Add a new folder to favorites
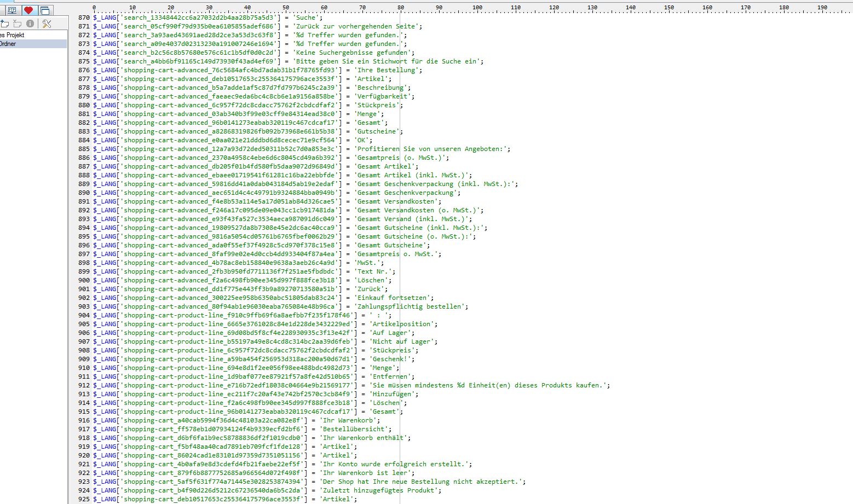Viewport: 853px width, 504px height. (x=5, y=24)
